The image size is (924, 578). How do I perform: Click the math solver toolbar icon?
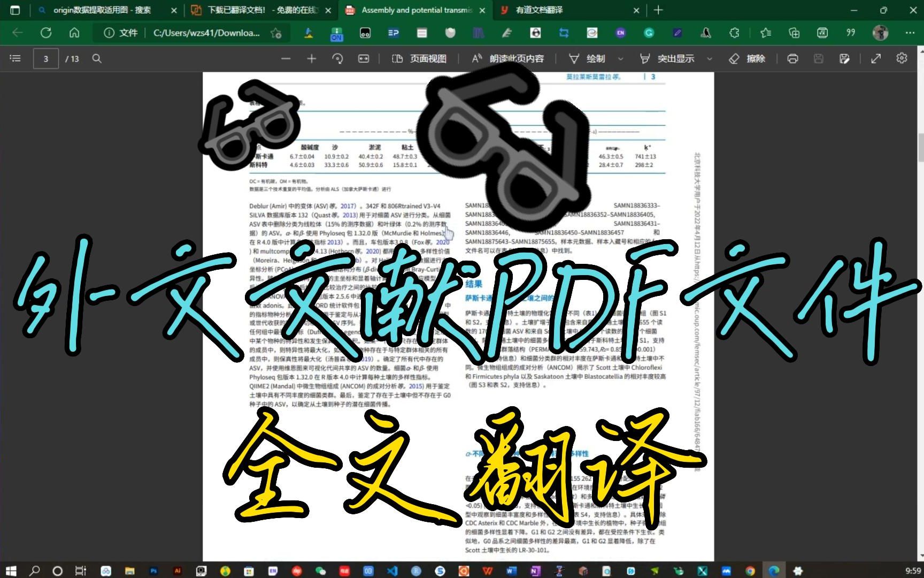pos(822,33)
